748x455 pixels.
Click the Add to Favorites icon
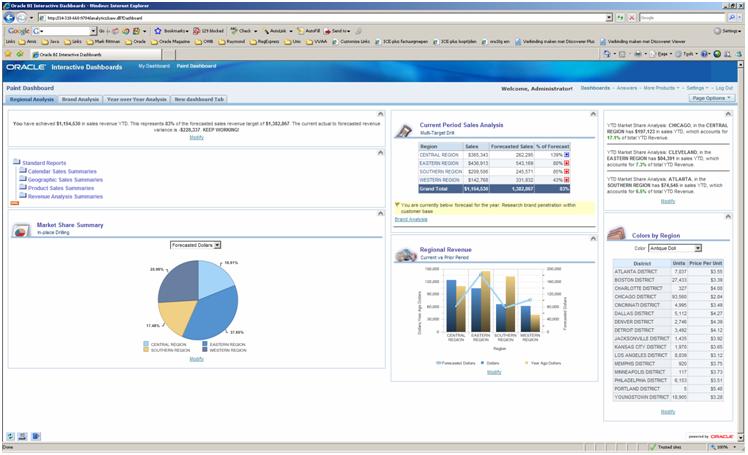pyautogui.click(x=20, y=54)
